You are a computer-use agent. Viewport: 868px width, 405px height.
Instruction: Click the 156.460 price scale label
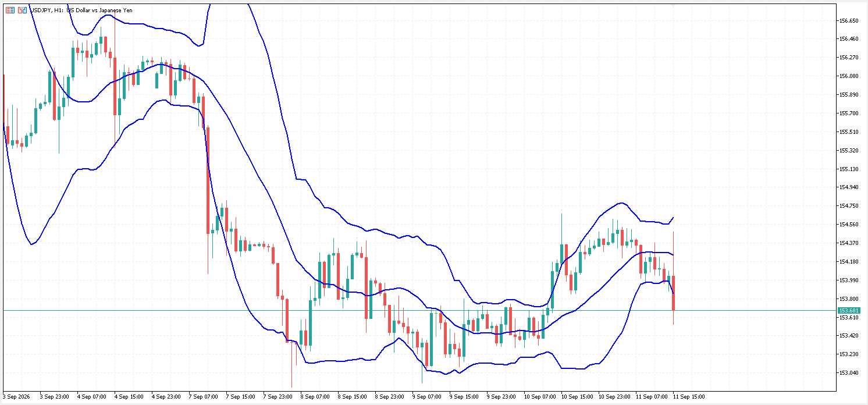click(x=849, y=39)
